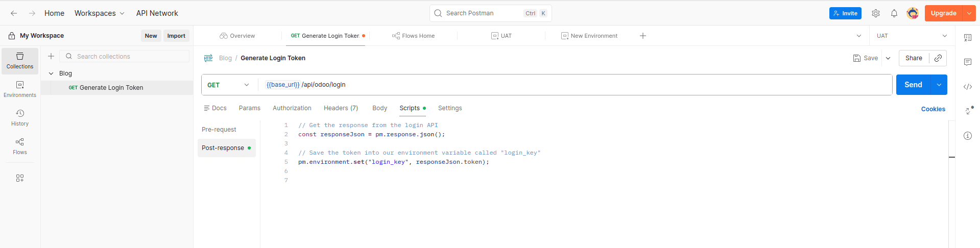Open the Authorization tab
Viewport: 980px width, 248px height.
(292, 108)
